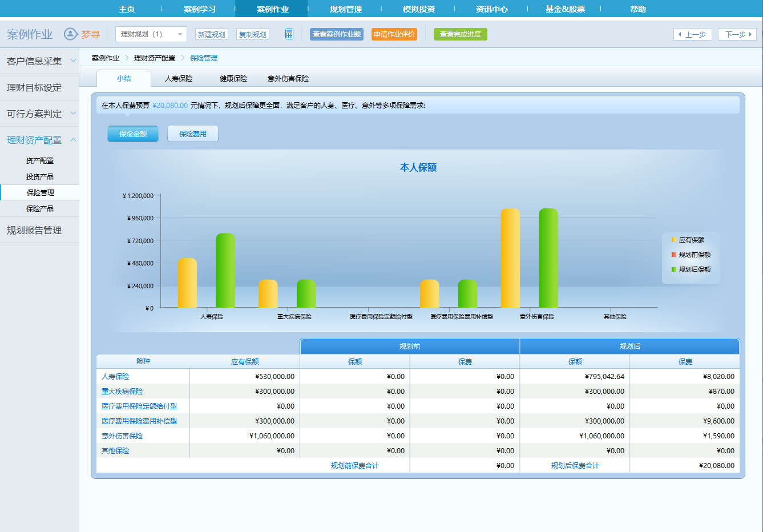
Task: Click the 规划后保费合计 label
Action: [575, 466]
